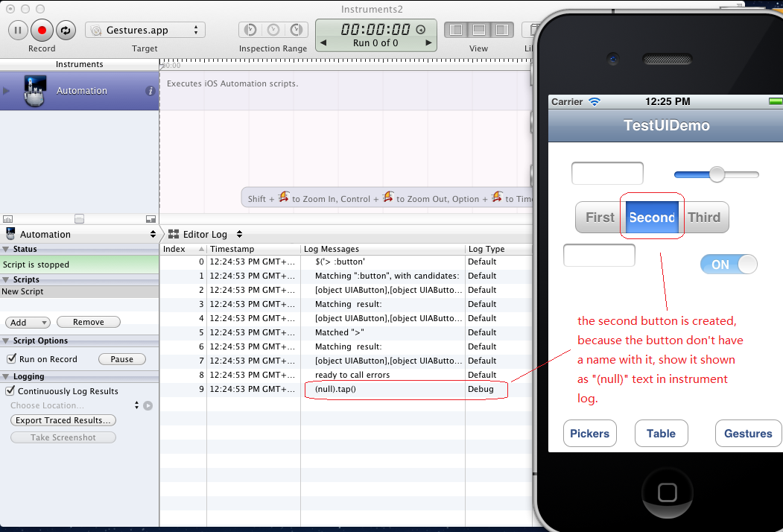Click the full-screen icon below the Instruments list
Screen dimensions: 783x532
(150, 219)
